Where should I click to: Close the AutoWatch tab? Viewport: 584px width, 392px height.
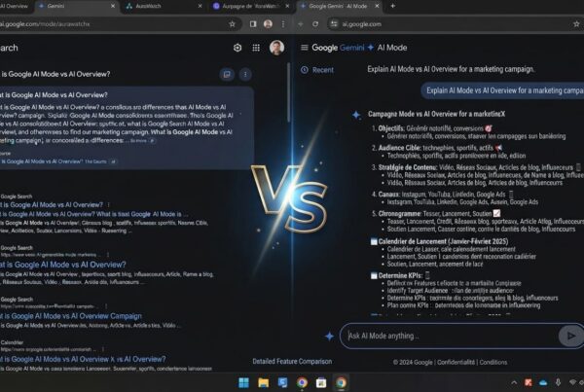tap(200, 7)
